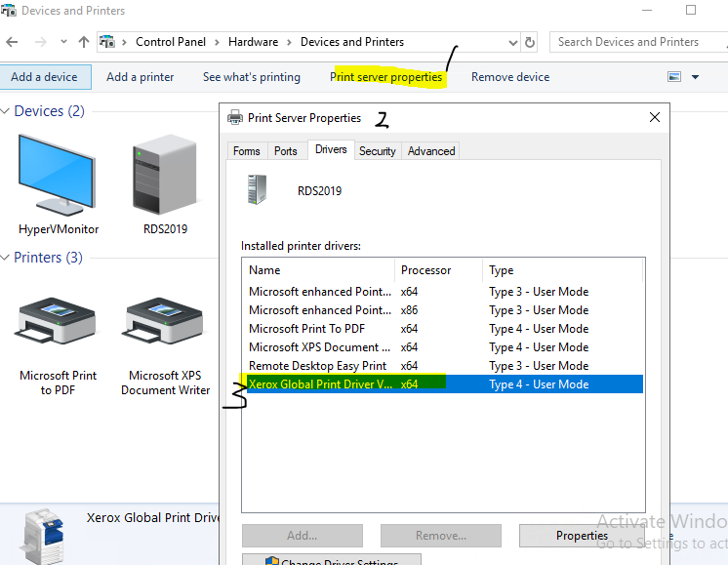Select Microsoft XPS Document driver row

tap(443, 347)
